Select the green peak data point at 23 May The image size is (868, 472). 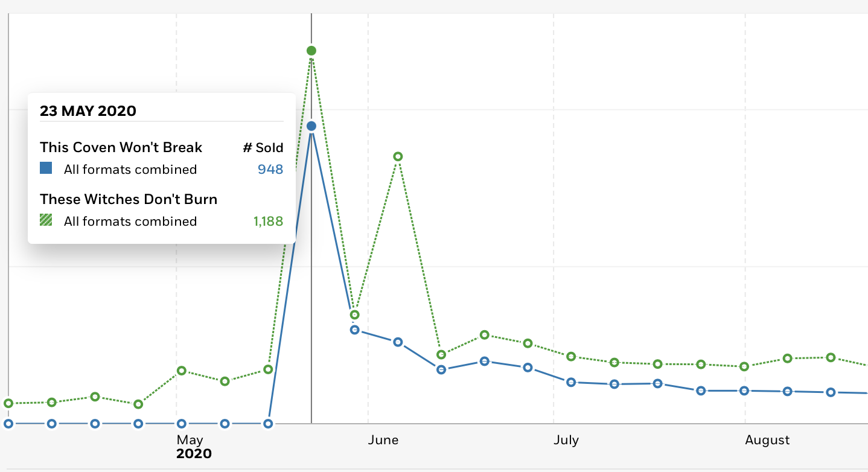311,51
